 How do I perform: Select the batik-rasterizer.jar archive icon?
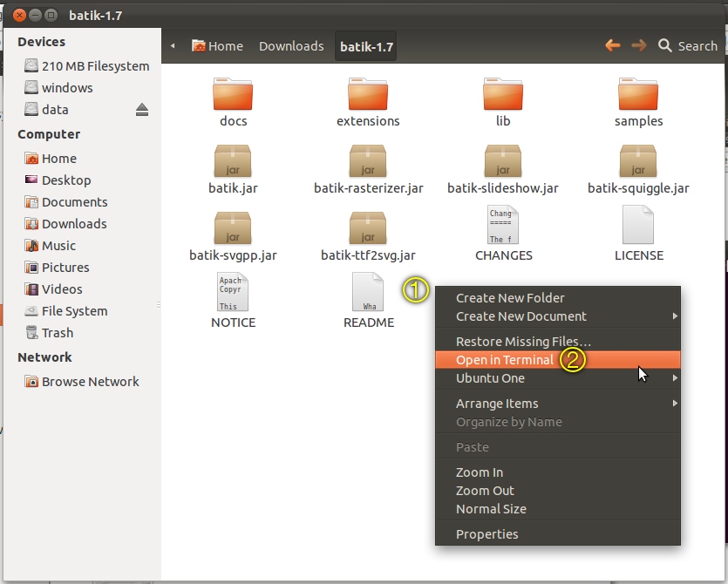(368, 161)
